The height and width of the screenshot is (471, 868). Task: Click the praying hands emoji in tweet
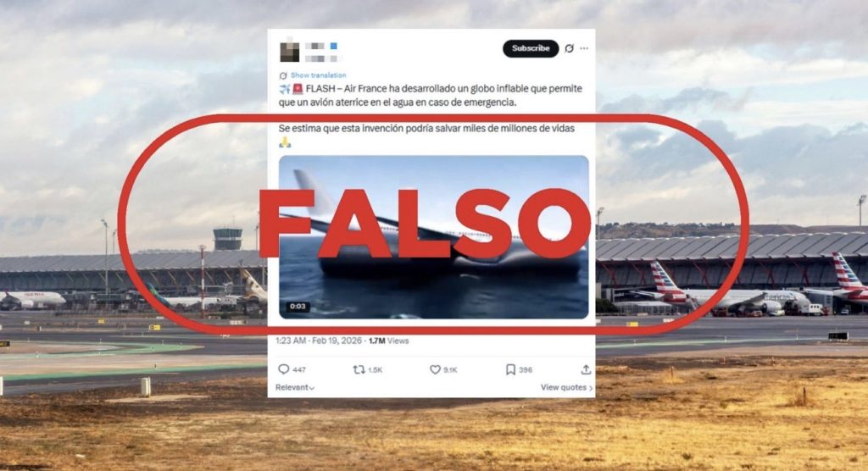click(285, 142)
